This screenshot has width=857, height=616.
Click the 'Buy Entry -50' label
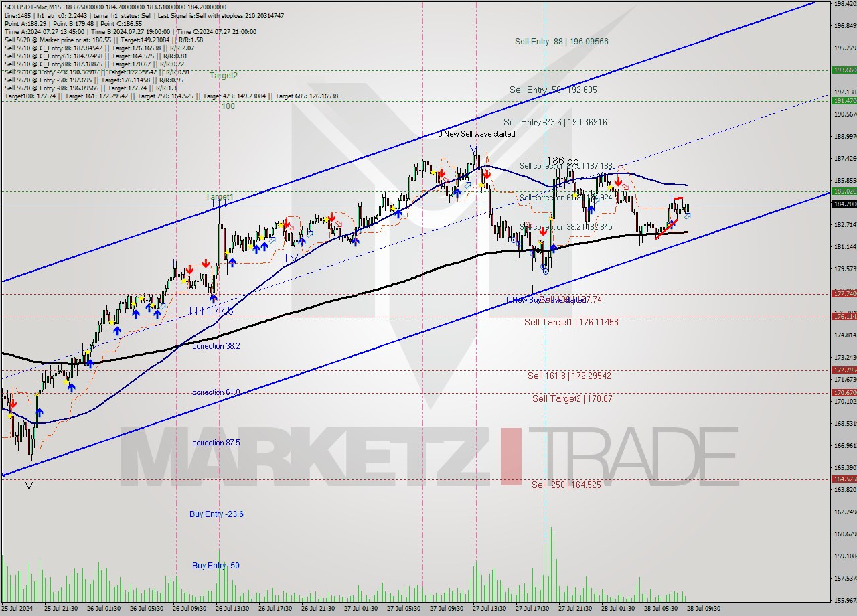[x=216, y=566]
